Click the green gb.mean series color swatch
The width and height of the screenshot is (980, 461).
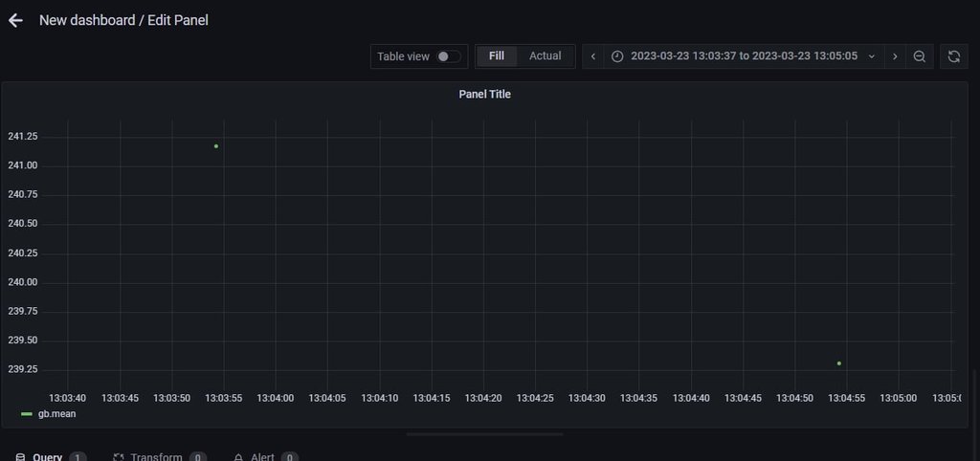click(27, 414)
